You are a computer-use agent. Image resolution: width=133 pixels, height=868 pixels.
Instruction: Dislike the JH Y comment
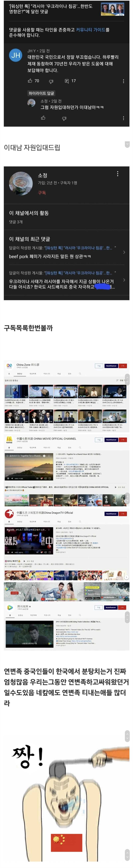(x=51, y=81)
